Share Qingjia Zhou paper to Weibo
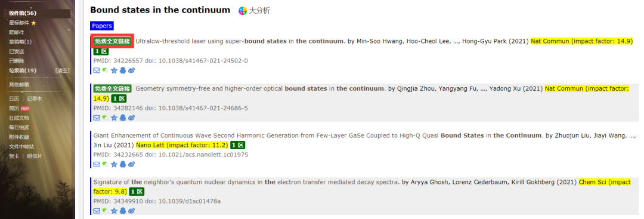This screenshot has height=219, width=644. 131,118
